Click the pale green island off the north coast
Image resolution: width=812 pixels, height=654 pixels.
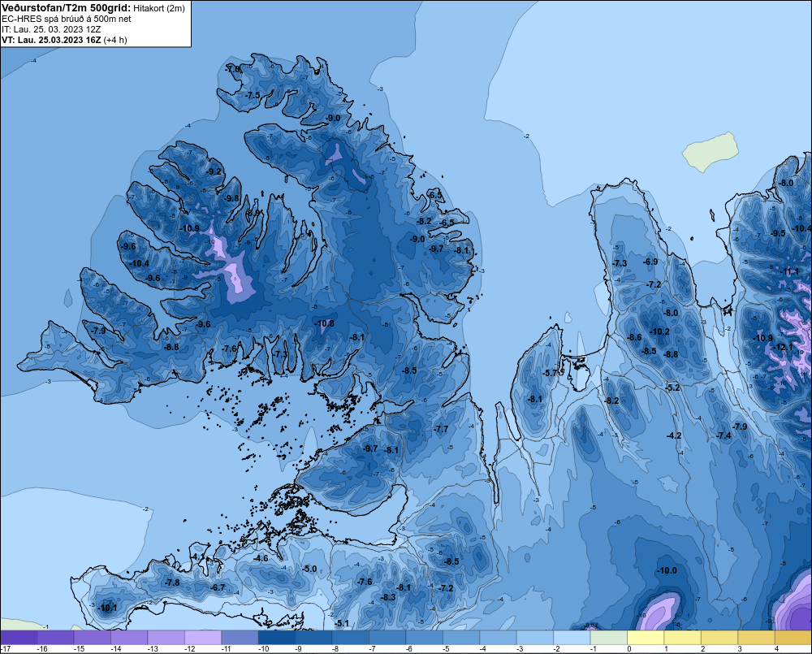pos(710,150)
